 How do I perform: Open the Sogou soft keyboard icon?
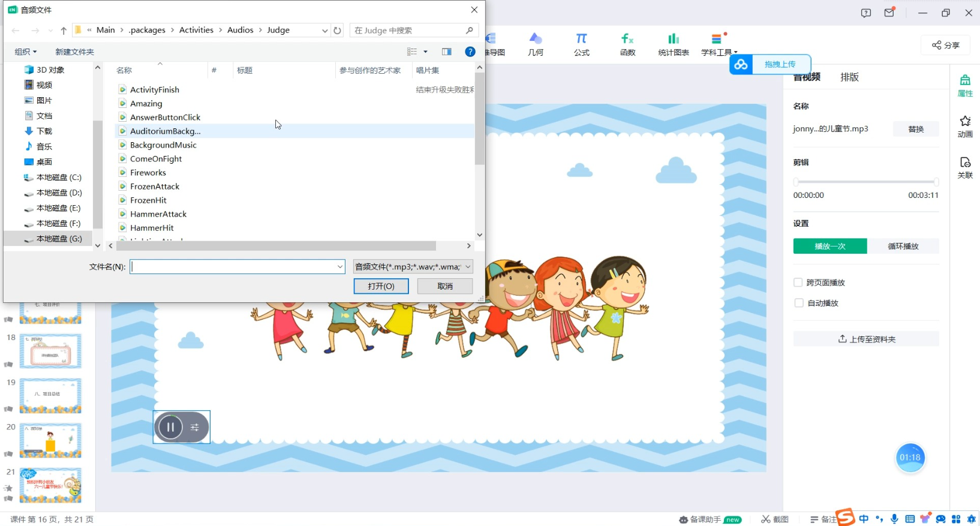[x=910, y=519]
